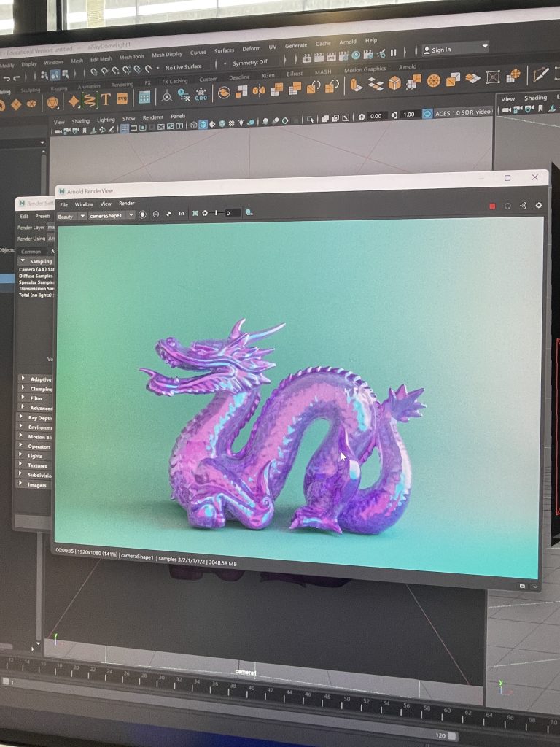
Task: Switch to the Motion Graphics shelf tab
Action: (365, 69)
